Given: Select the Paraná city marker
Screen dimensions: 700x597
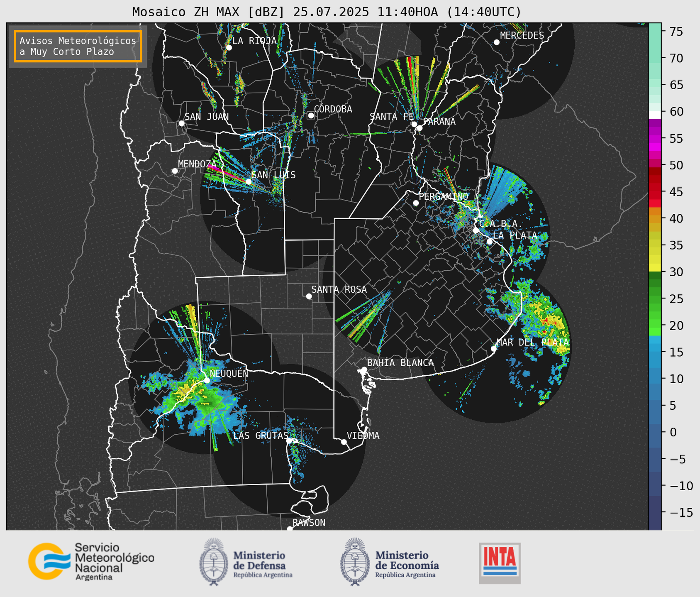Looking at the screenshot, I should pos(420,128).
